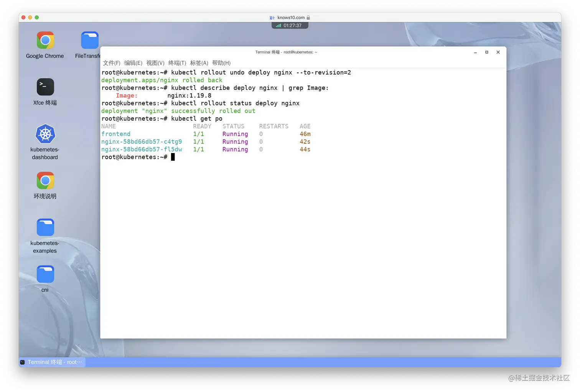Click pod name nginx-58bd66db57-fl5dw

pyautogui.click(x=142, y=149)
